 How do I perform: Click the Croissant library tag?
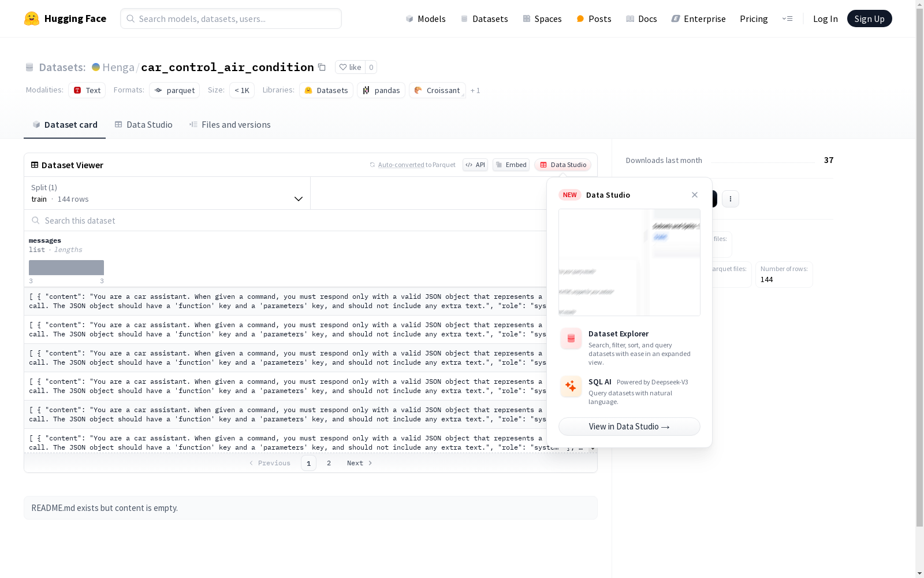tap(437, 90)
